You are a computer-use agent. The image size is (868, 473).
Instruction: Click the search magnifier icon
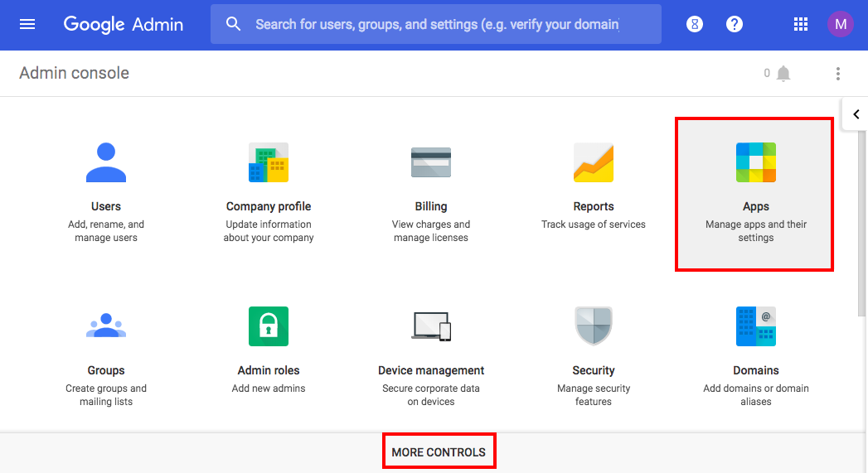(x=233, y=24)
